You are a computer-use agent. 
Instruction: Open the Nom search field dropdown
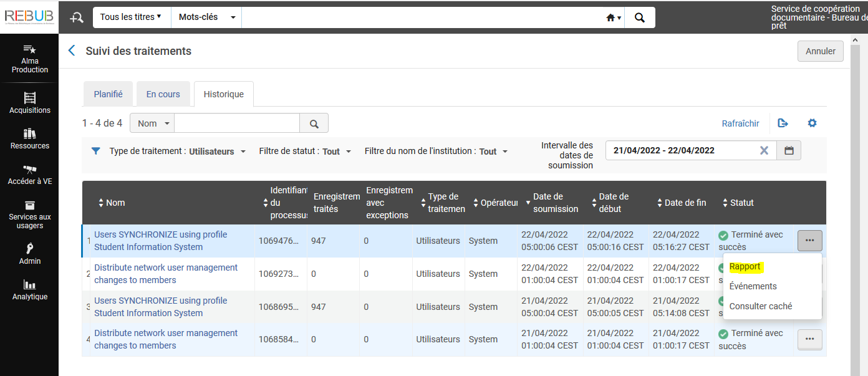coord(153,123)
